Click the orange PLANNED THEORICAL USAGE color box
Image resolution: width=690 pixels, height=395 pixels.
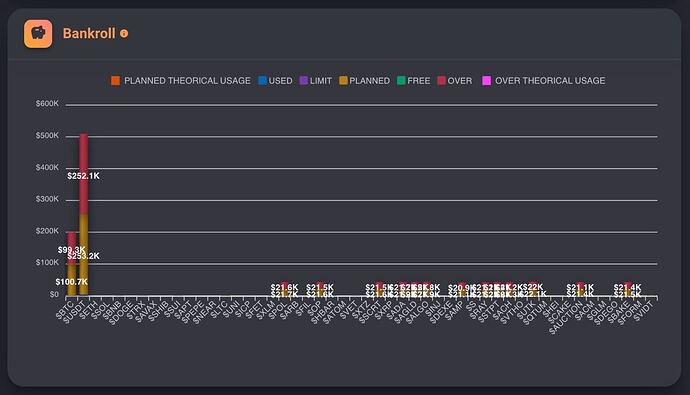pos(115,80)
